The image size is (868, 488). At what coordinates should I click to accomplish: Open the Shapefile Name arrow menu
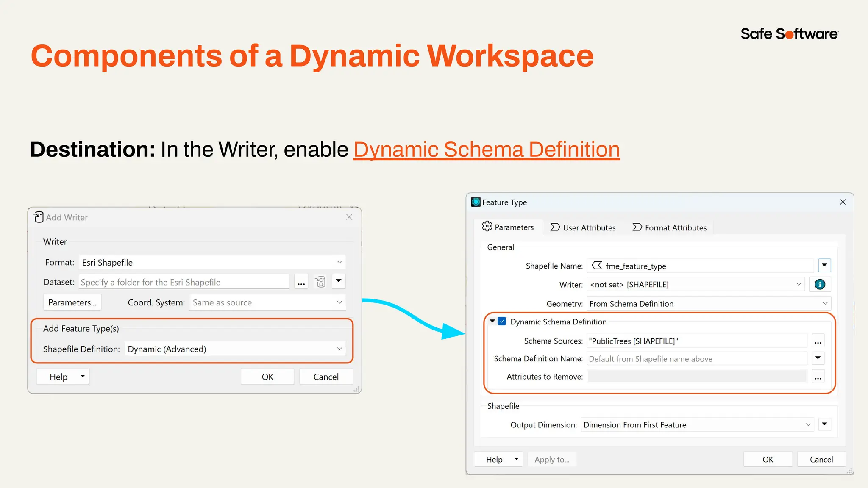point(824,266)
